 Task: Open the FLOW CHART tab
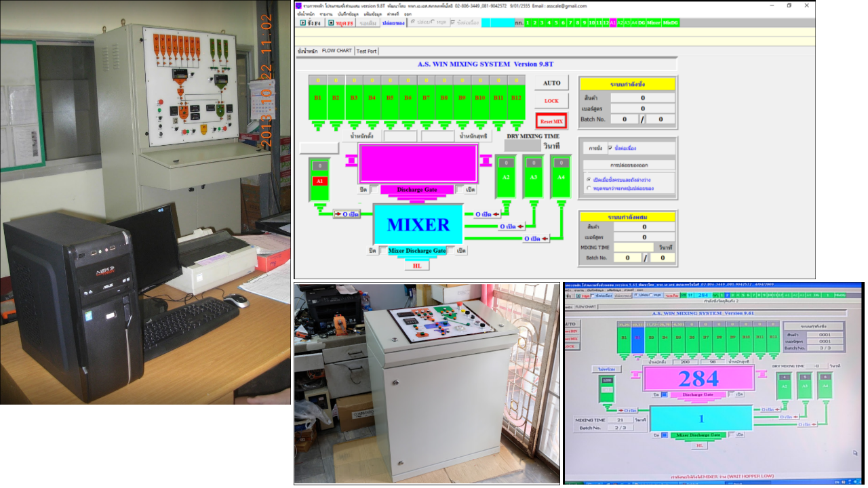click(x=336, y=51)
